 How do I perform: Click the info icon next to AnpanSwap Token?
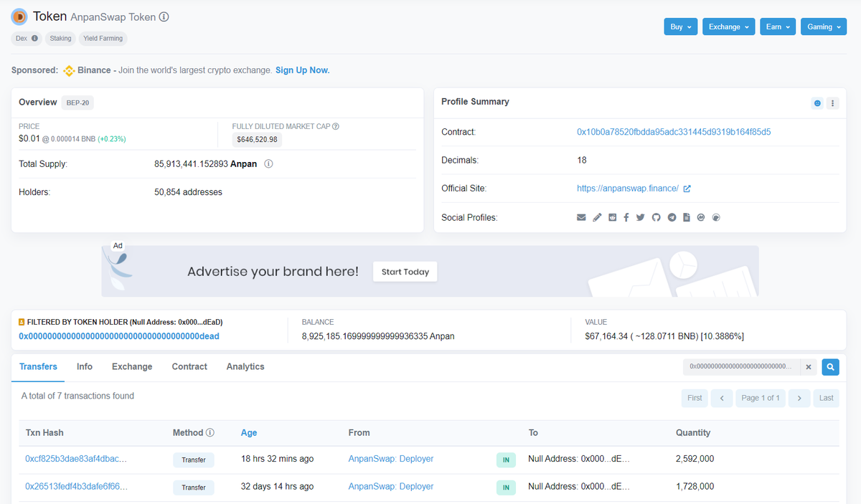(164, 16)
